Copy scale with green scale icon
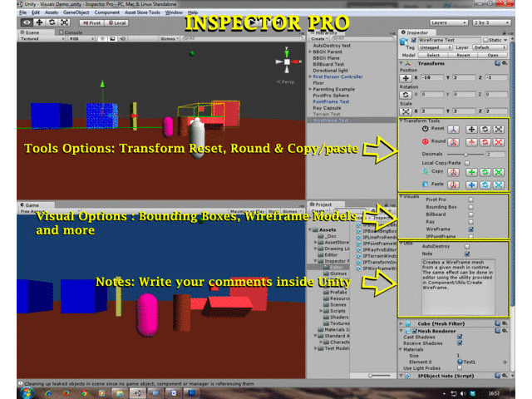Screen dimensions: 532x399 499,172
